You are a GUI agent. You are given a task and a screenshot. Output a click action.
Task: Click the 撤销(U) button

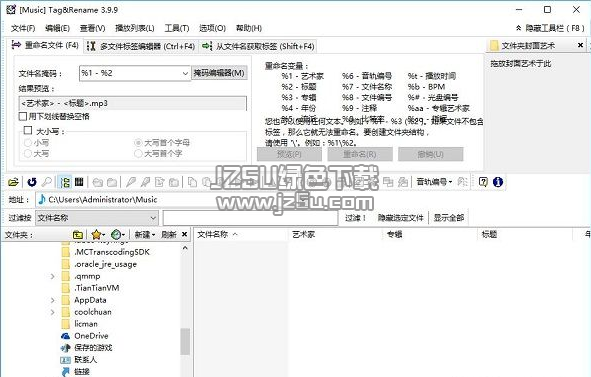[430, 154]
